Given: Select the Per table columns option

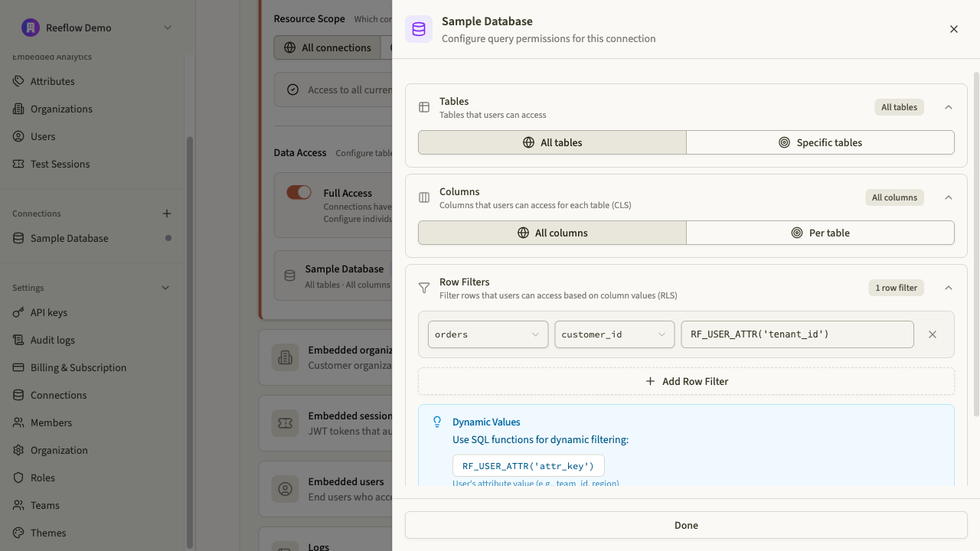Looking at the screenshot, I should pyautogui.click(x=820, y=233).
